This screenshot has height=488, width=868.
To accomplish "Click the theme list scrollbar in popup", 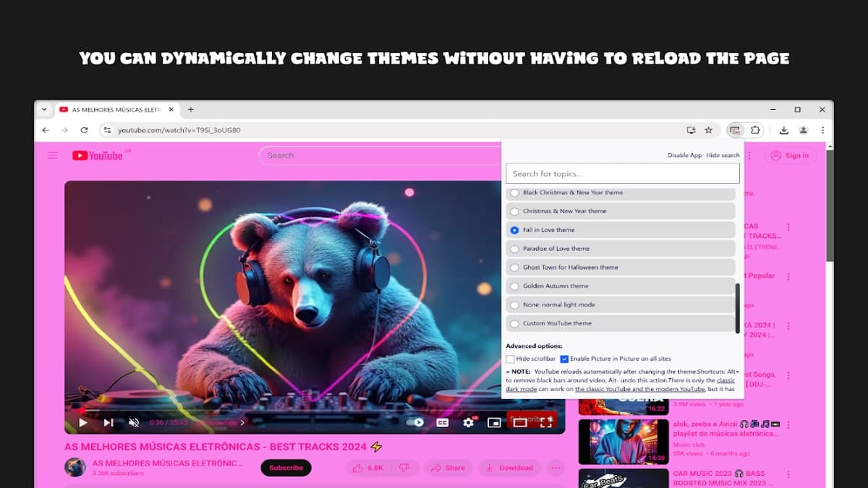I will [x=737, y=309].
